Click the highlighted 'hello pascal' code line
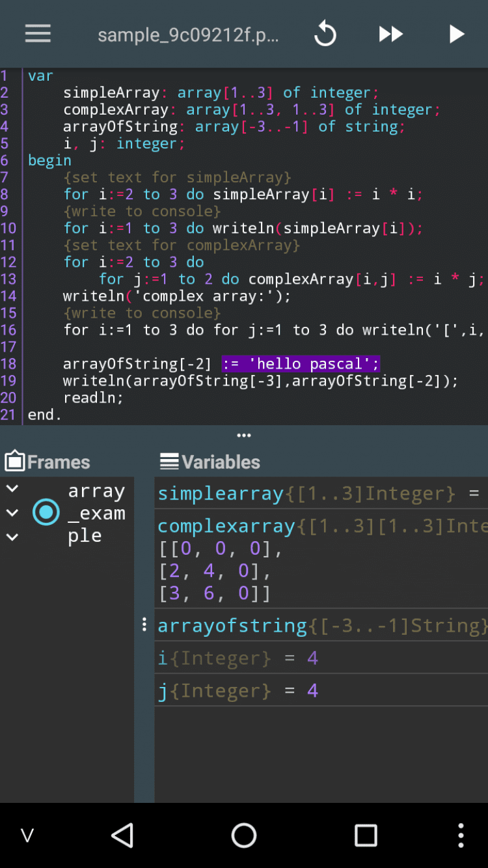The width and height of the screenshot is (488, 868). [x=221, y=363]
